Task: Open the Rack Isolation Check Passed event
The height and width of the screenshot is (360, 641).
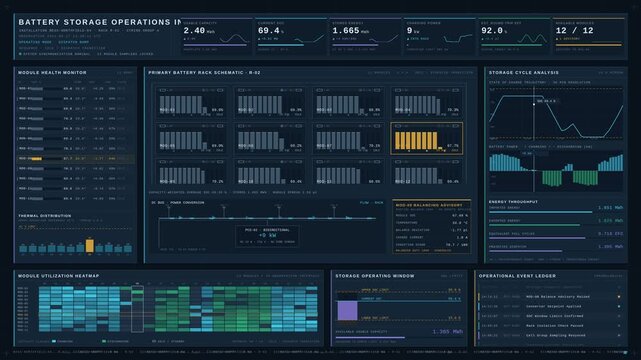Action: [x=550, y=326]
